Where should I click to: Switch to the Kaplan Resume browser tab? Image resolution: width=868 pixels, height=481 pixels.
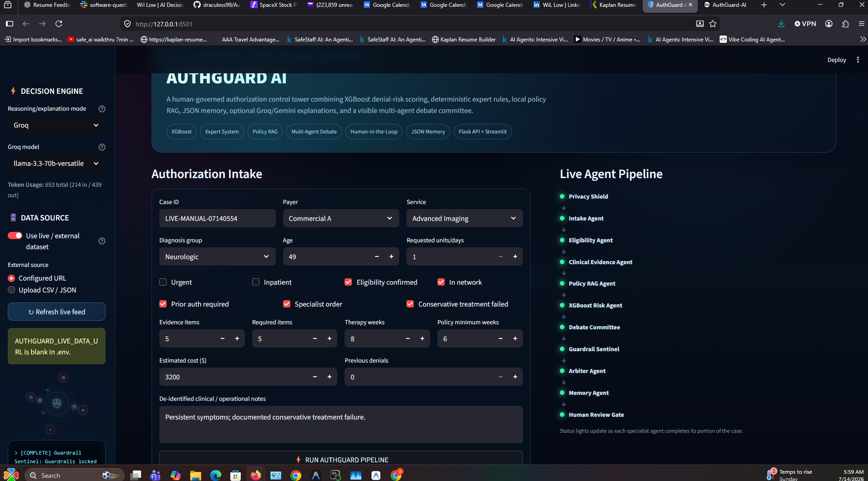click(x=613, y=5)
